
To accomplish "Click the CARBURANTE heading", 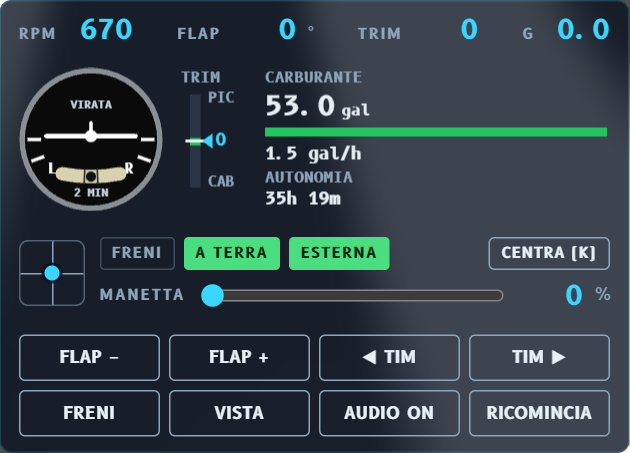I will pyautogui.click(x=313, y=77).
